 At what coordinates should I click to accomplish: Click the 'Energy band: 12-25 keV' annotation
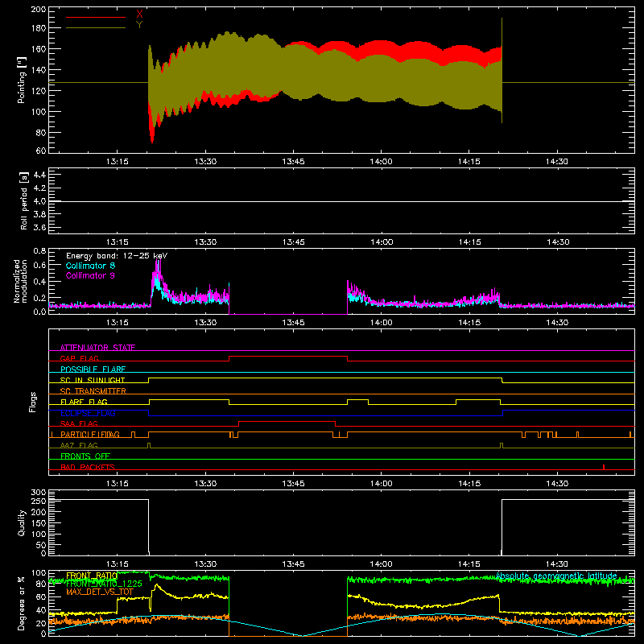point(117,256)
